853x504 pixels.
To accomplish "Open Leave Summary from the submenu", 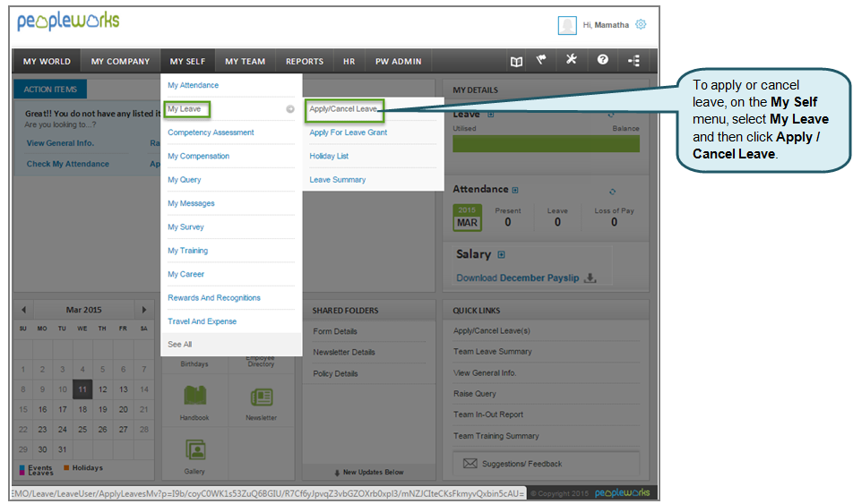I will click(337, 180).
